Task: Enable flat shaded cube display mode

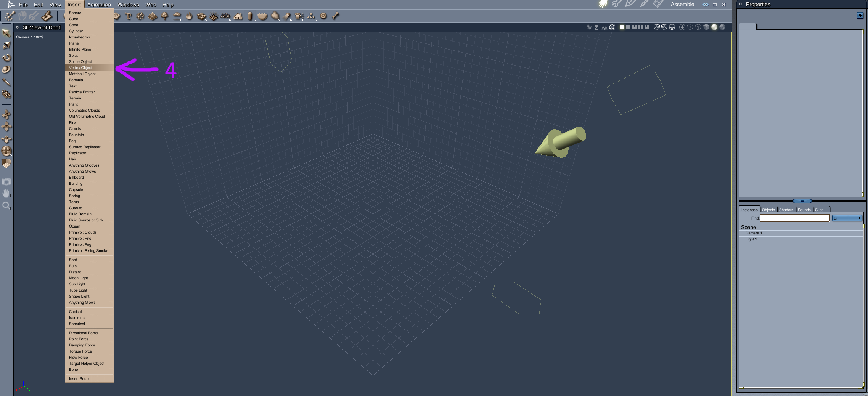Action: point(706,27)
